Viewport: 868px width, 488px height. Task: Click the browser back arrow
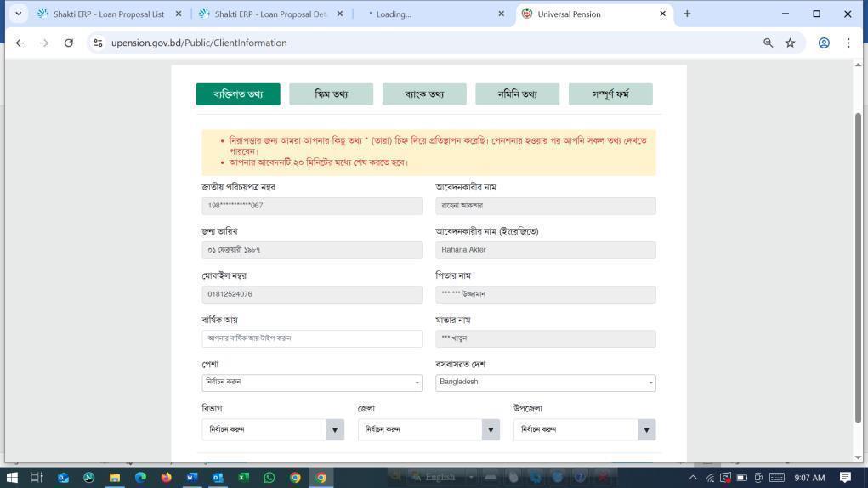click(x=20, y=43)
